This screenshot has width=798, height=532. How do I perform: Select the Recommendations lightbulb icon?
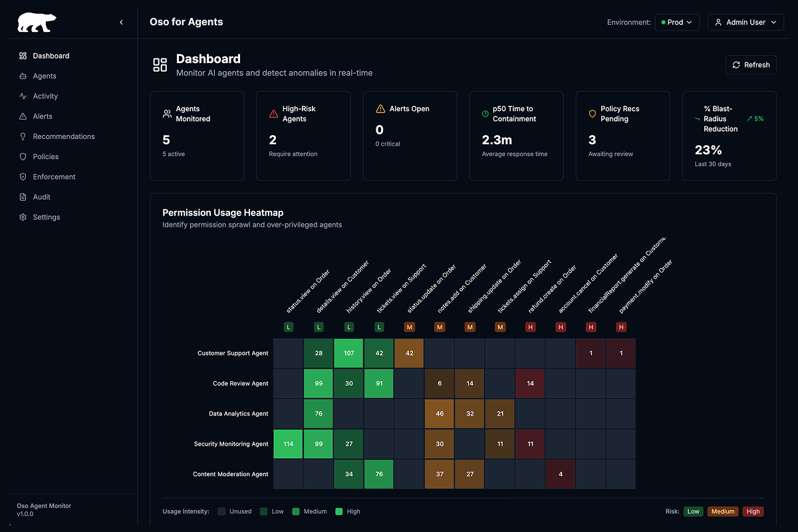pyautogui.click(x=22, y=136)
